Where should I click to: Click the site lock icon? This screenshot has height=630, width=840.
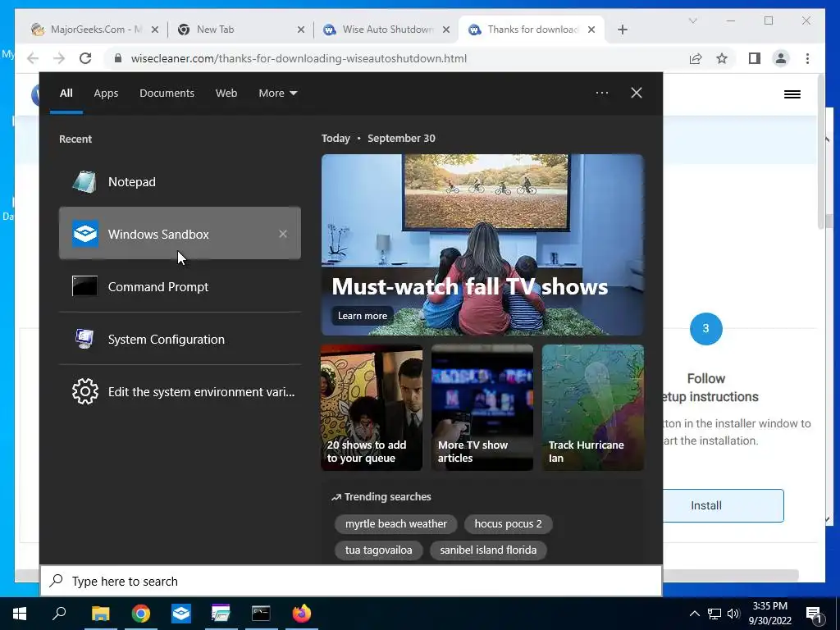coord(118,58)
